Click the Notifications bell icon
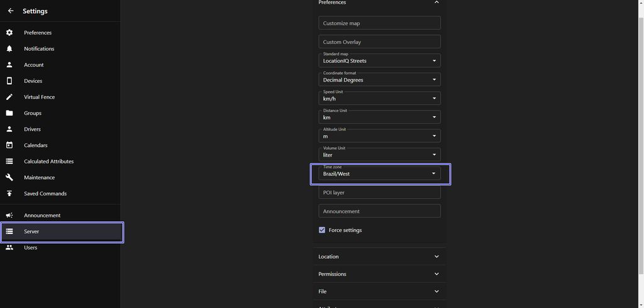Viewport: 644px width, 308px height. tap(9, 48)
